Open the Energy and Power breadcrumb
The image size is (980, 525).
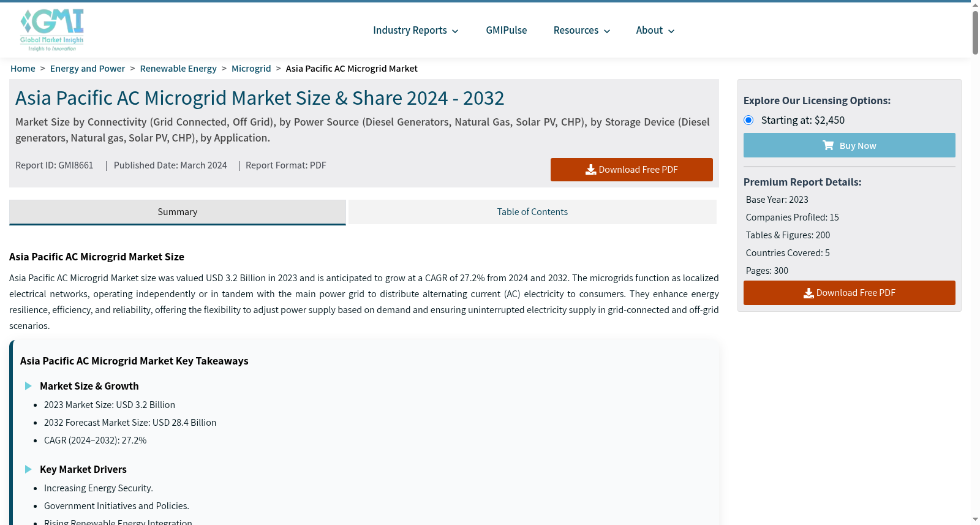click(x=88, y=69)
